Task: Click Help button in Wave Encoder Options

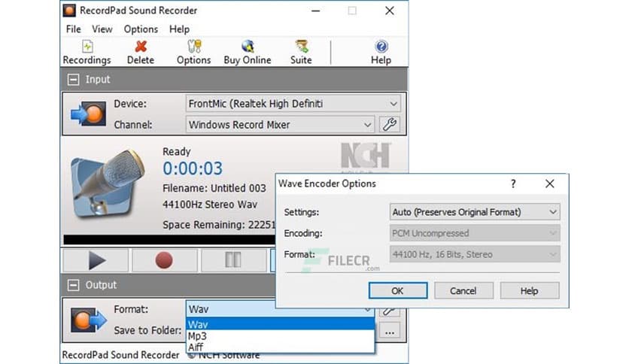Action: [530, 290]
